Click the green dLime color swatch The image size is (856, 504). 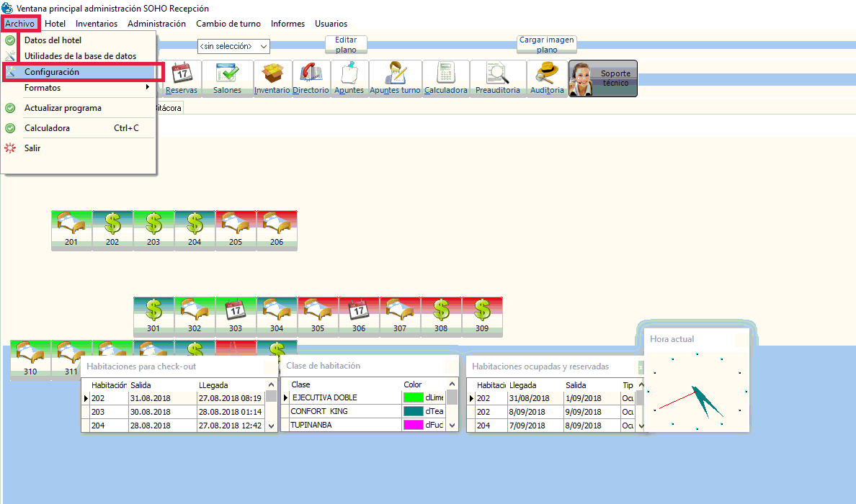[x=414, y=397]
